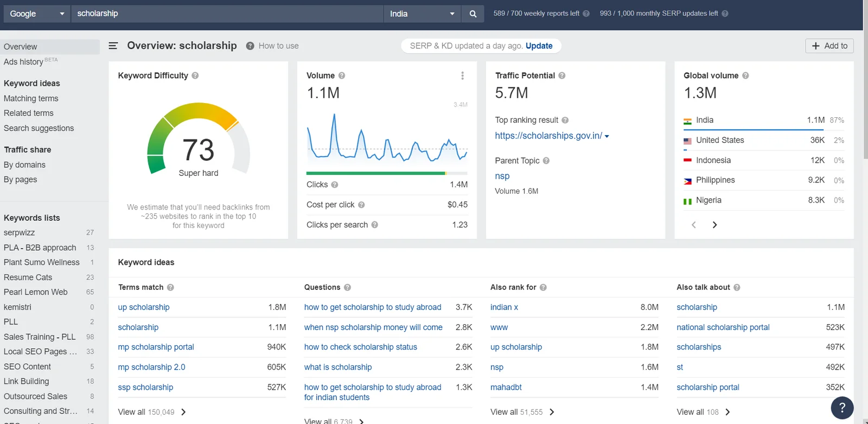The width and height of the screenshot is (868, 424).
Task: Open Search suggestions in sidebar
Action: [39, 128]
